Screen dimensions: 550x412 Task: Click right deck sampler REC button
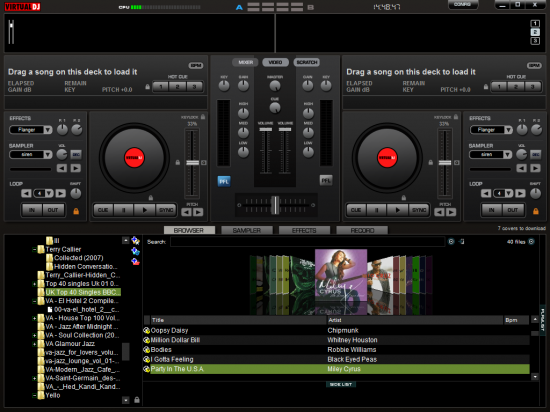[536, 154]
